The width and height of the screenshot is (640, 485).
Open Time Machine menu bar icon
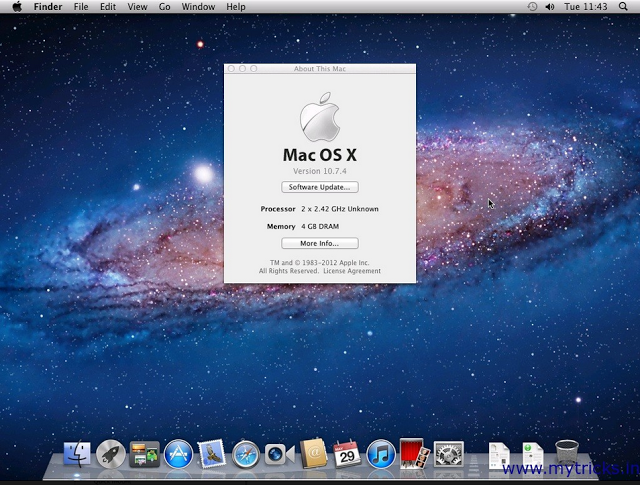(x=532, y=7)
